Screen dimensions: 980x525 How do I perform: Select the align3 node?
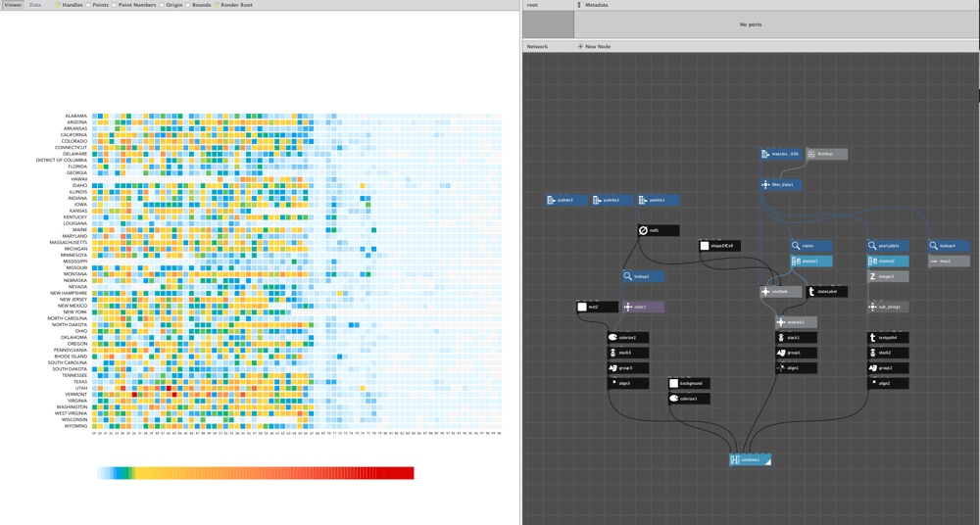pos(628,384)
